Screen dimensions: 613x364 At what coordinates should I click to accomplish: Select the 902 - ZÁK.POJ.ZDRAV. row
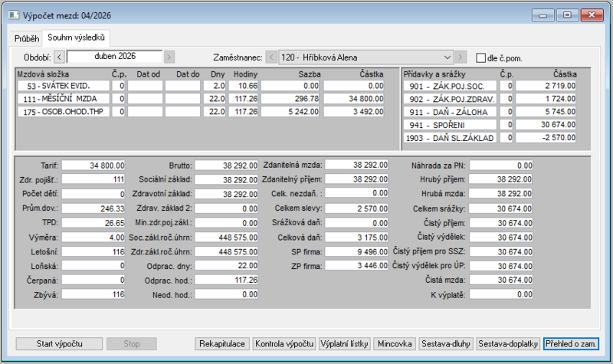pos(490,99)
